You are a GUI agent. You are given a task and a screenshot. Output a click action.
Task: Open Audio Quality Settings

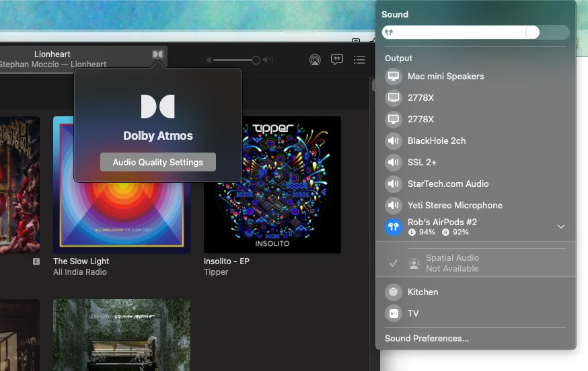pyautogui.click(x=158, y=162)
